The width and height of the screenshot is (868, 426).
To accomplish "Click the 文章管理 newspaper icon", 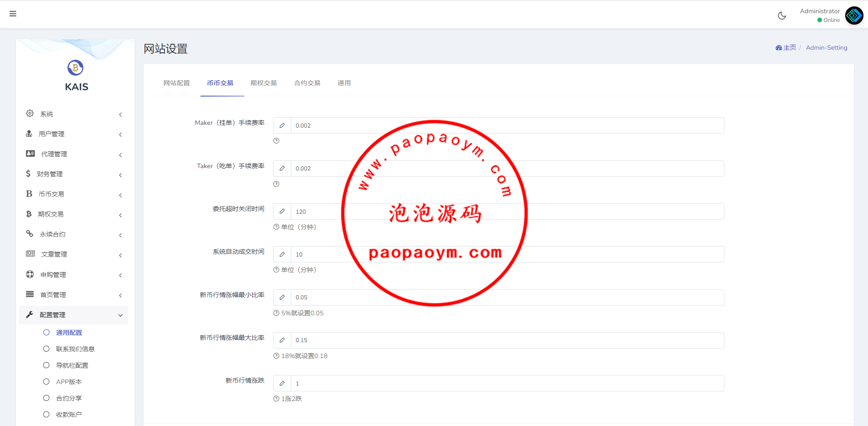I will tap(31, 254).
